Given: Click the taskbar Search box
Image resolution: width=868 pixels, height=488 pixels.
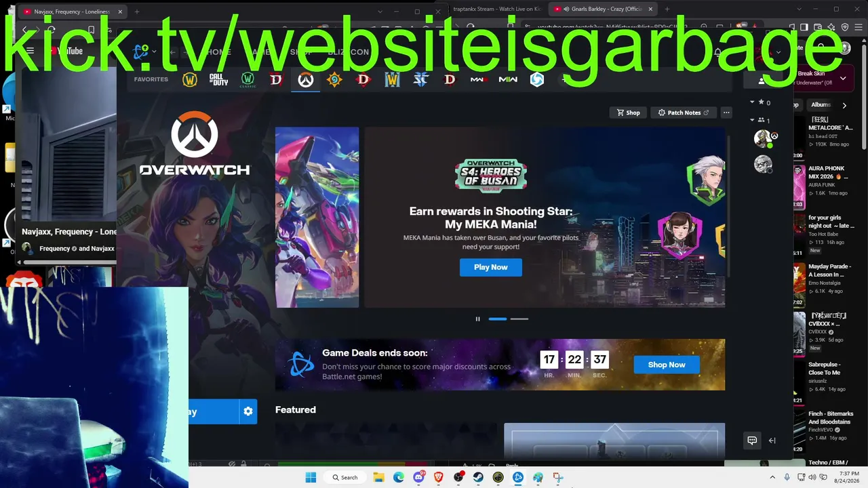Looking at the screenshot, I should tap(344, 477).
